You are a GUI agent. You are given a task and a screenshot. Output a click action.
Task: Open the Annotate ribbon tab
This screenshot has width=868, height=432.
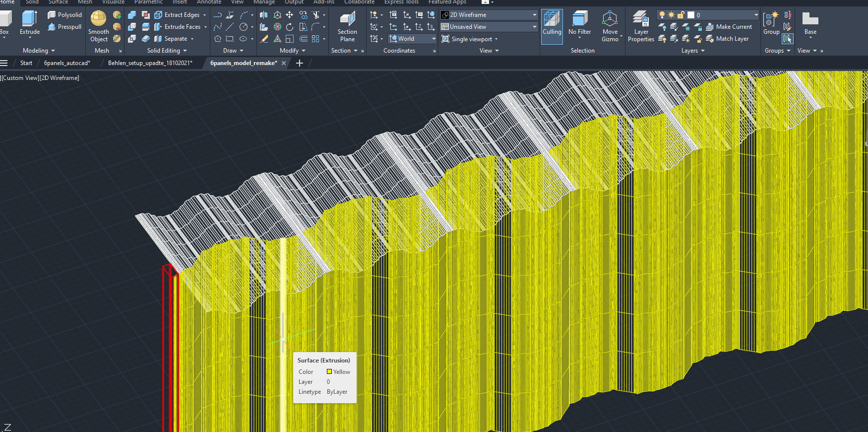point(209,2)
